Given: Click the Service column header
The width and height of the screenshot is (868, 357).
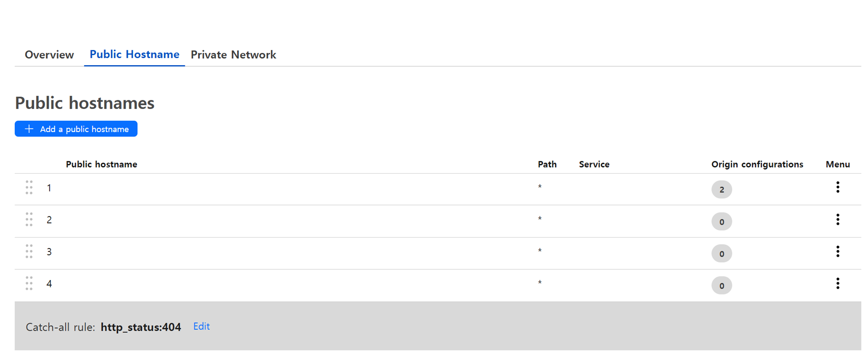Looking at the screenshot, I should (x=594, y=164).
